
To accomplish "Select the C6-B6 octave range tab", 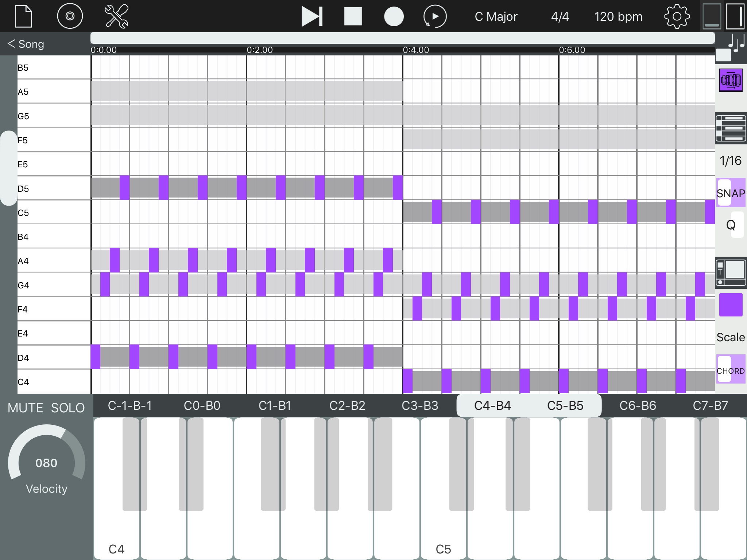I will (x=638, y=405).
